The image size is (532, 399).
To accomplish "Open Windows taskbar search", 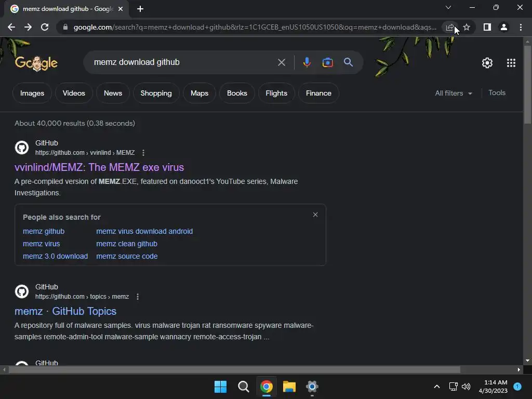I will pos(243,387).
